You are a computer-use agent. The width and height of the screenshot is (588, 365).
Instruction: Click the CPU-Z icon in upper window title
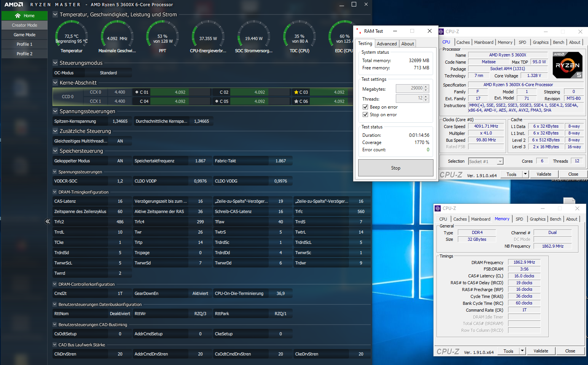coord(441,32)
